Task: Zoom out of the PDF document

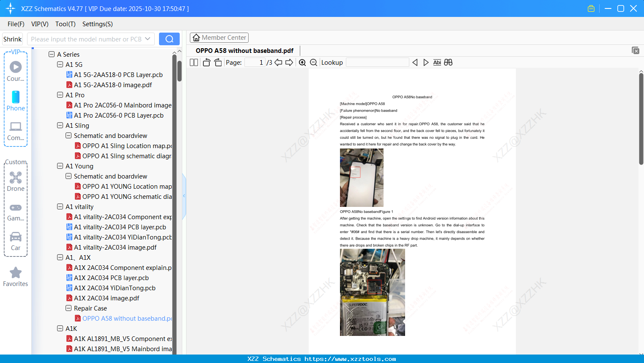Action: (x=314, y=63)
